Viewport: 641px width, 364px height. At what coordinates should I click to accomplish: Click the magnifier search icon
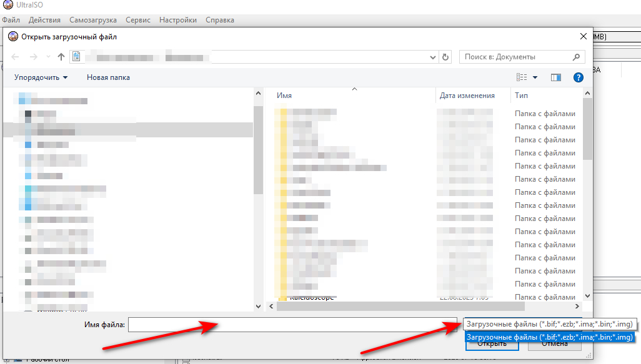pyautogui.click(x=577, y=57)
